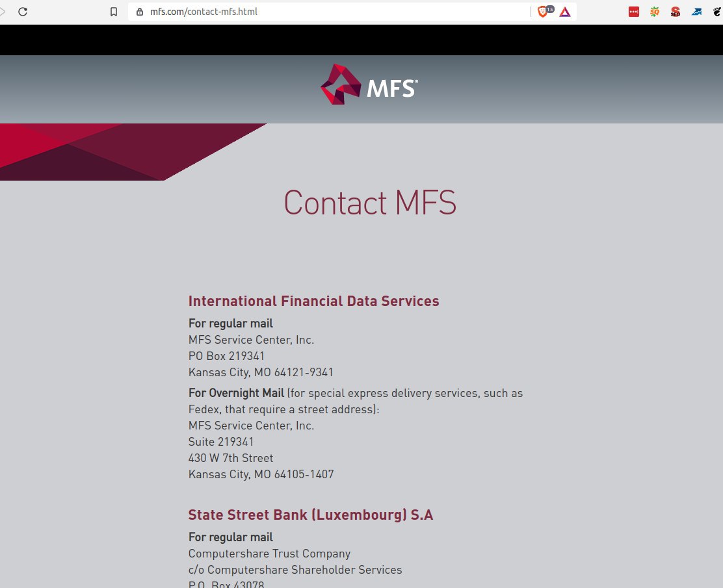
Task: Open the SQ extension icon
Action: click(655, 12)
